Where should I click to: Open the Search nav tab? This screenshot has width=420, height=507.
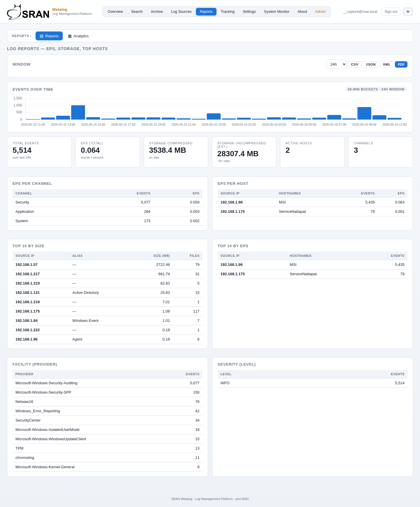[x=137, y=12]
